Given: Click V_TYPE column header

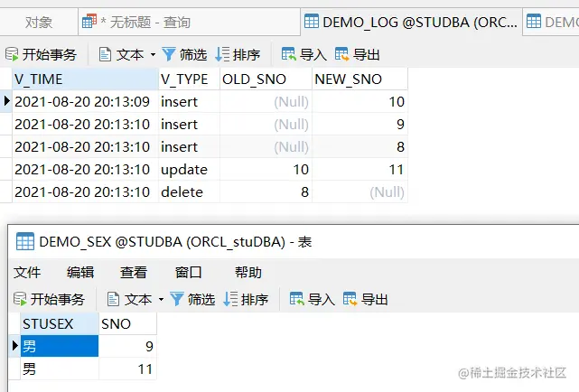Looking at the screenshot, I should (189, 79).
